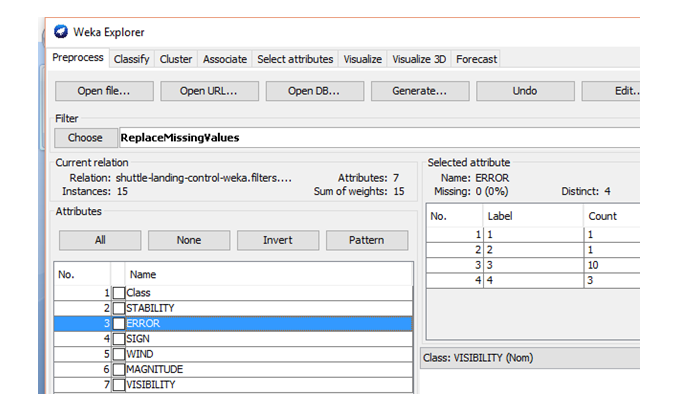Click the relation name shuttle-landing-control text

click(204, 178)
